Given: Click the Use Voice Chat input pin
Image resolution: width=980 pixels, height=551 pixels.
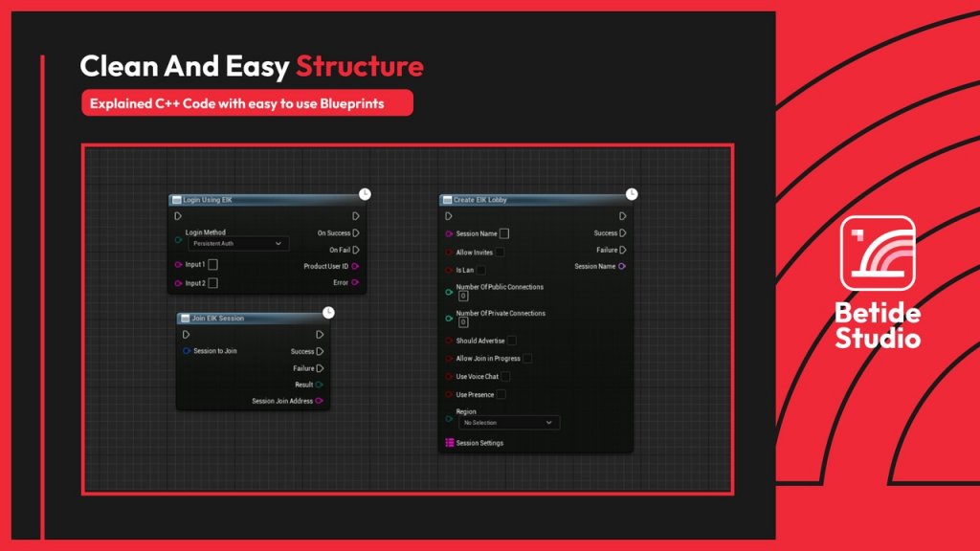Looking at the screenshot, I should pyautogui.click(x=449, y=377).
